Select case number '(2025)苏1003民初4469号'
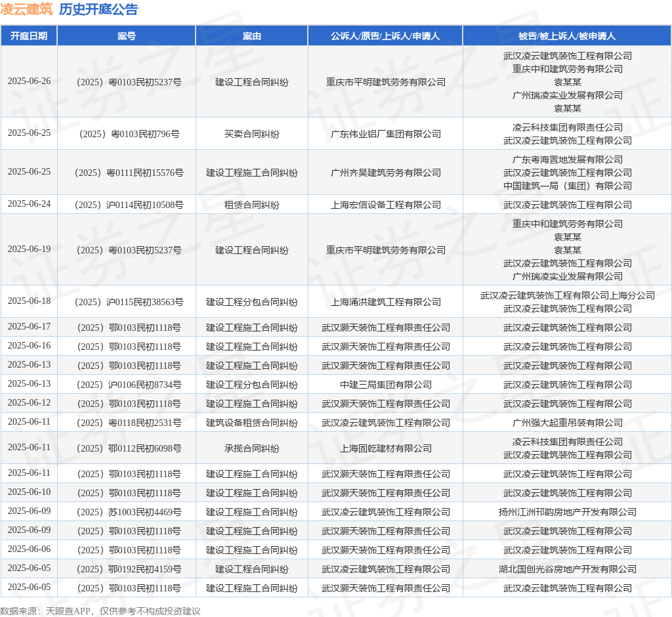The width and height of the screenshot is (672, 617). tap(129, 513)
